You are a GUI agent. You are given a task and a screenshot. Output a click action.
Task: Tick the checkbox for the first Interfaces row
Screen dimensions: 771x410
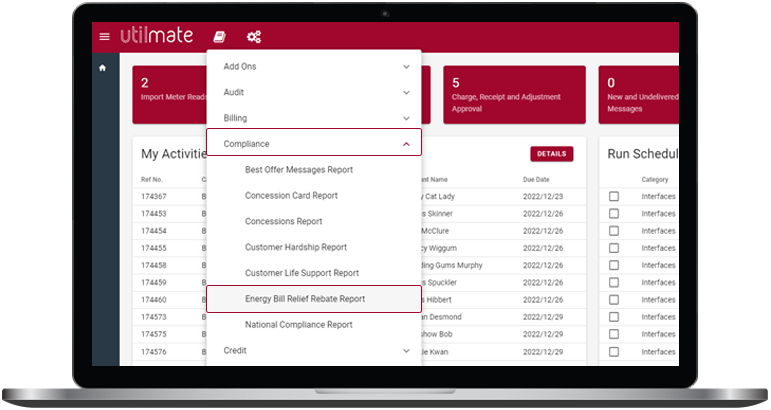tap(614, 197)
